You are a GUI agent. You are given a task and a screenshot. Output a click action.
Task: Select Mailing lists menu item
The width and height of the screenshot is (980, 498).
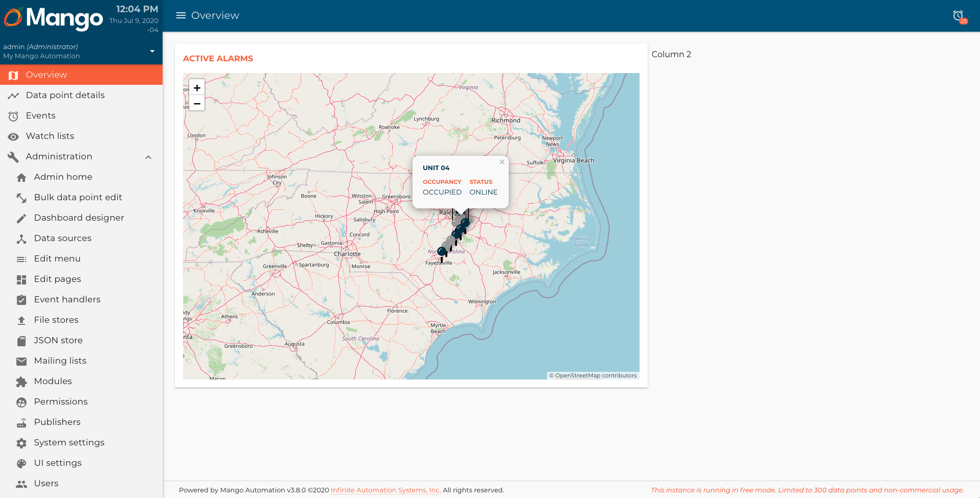[x=81, y=361]
